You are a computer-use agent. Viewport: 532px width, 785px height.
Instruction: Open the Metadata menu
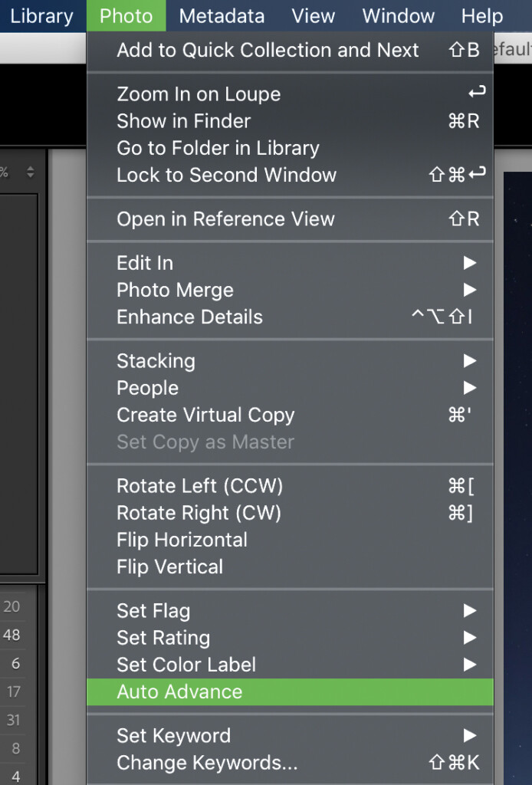pos(222,16)
